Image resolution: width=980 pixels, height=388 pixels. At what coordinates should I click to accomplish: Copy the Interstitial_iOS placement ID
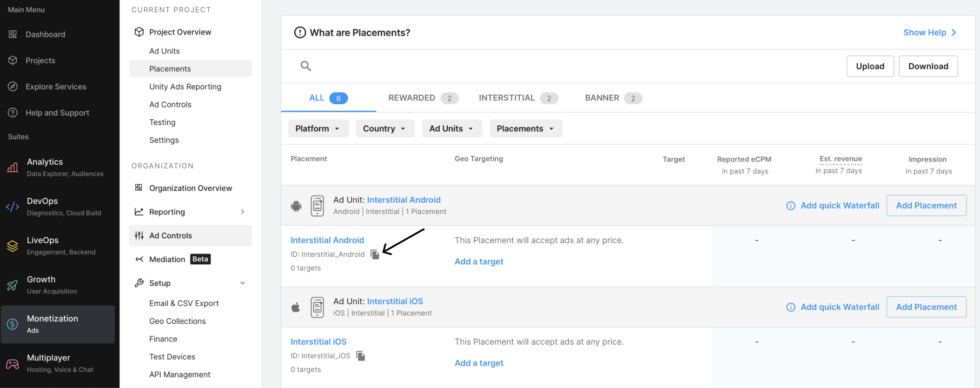[361, 356]
